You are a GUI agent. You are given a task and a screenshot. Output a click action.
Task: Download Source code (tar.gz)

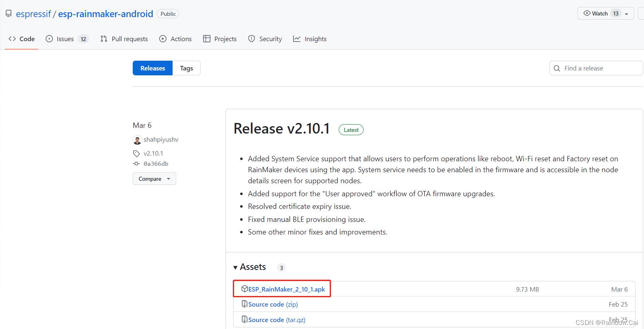[277, 320]
